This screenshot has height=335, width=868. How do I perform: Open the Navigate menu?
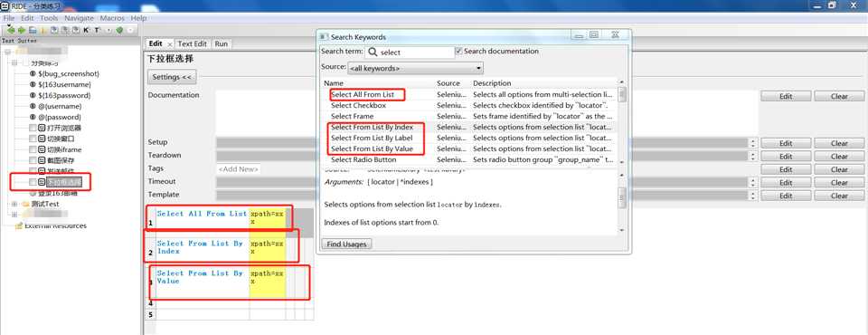(x=80, y=18)
